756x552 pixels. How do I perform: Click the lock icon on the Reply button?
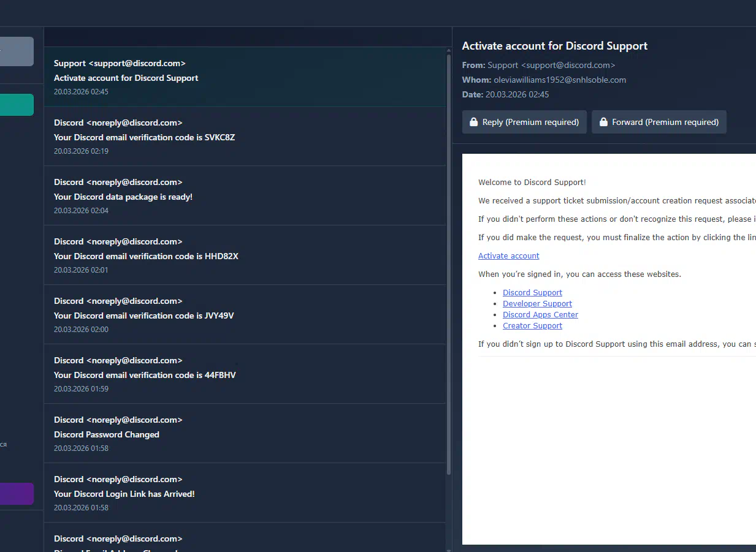tap(473, 122)
